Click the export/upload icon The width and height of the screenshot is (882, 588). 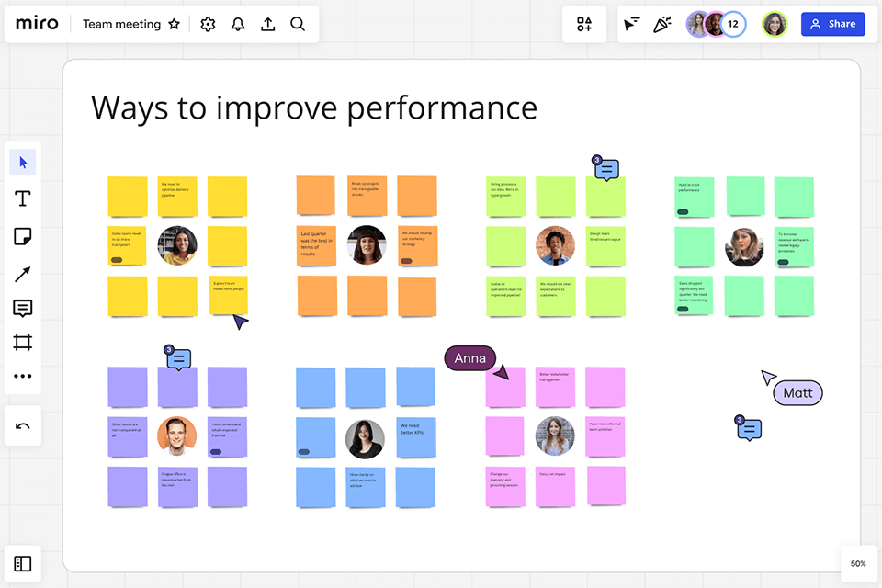tap(267, 24)
